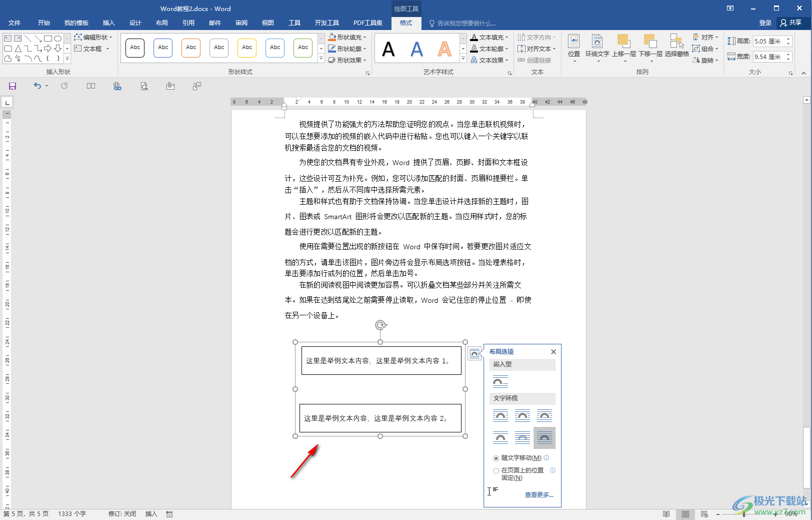Click the rotation handle above the selected group
Screen dimensions: 812x520
[x=381, y=325]
